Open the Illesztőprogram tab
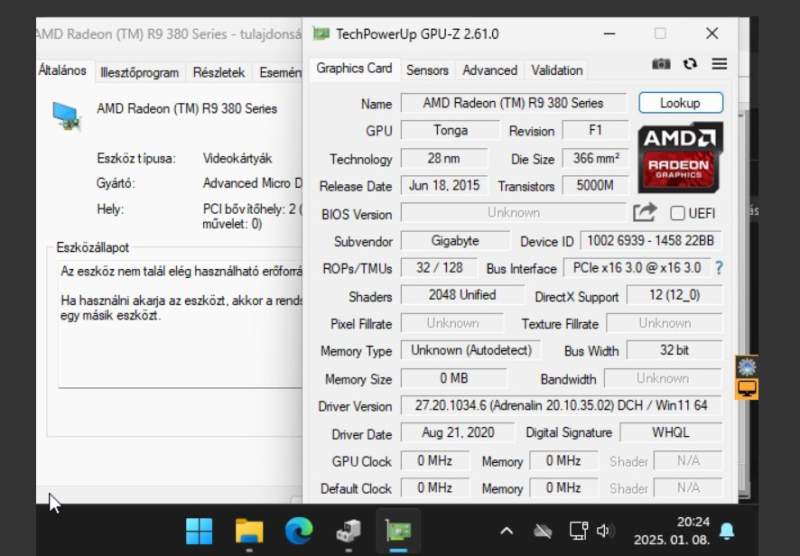The height and width of the screenshot is (556, 800). (139, 72)
